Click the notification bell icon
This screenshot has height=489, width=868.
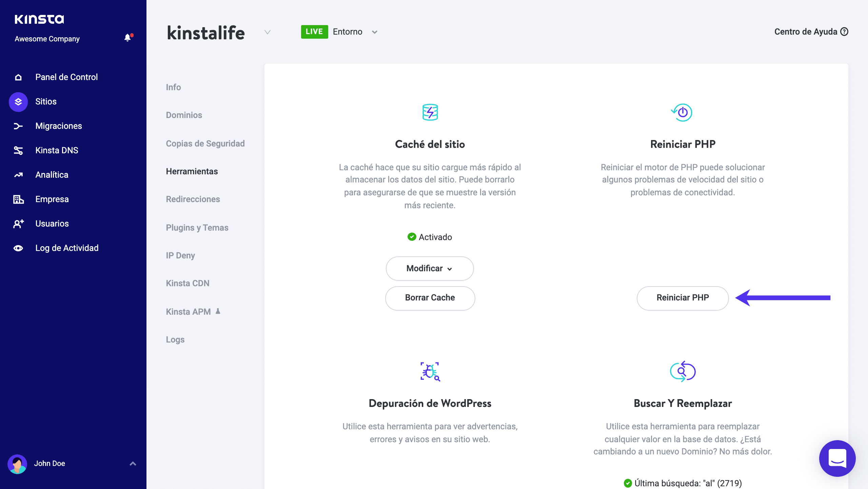point(127,38)
